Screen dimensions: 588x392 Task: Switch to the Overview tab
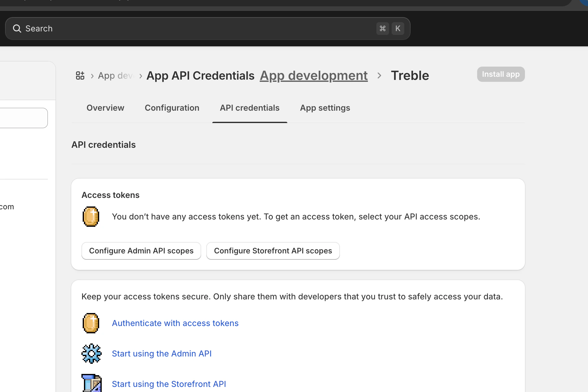(105, 108)
